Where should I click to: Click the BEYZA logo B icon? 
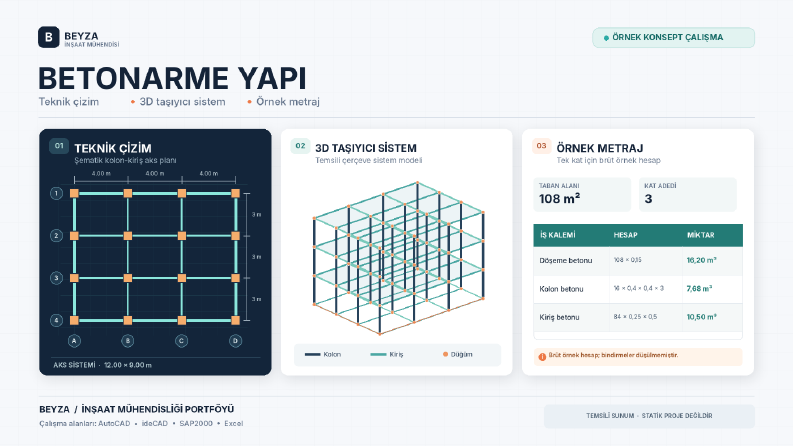point(49,37)
